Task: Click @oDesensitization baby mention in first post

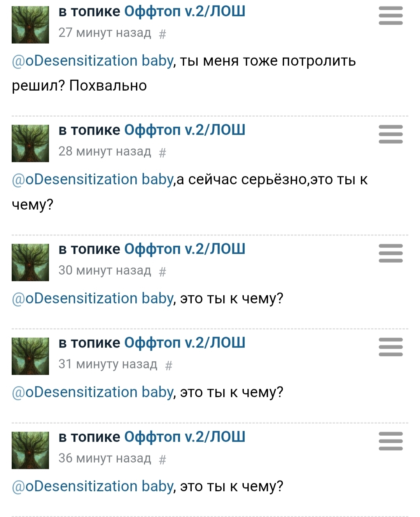Action: pyautogui.click(x=93, y=61)
